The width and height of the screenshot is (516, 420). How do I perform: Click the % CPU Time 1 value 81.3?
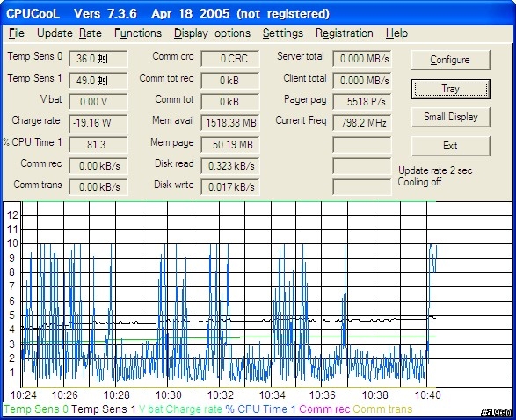point(98,145)
